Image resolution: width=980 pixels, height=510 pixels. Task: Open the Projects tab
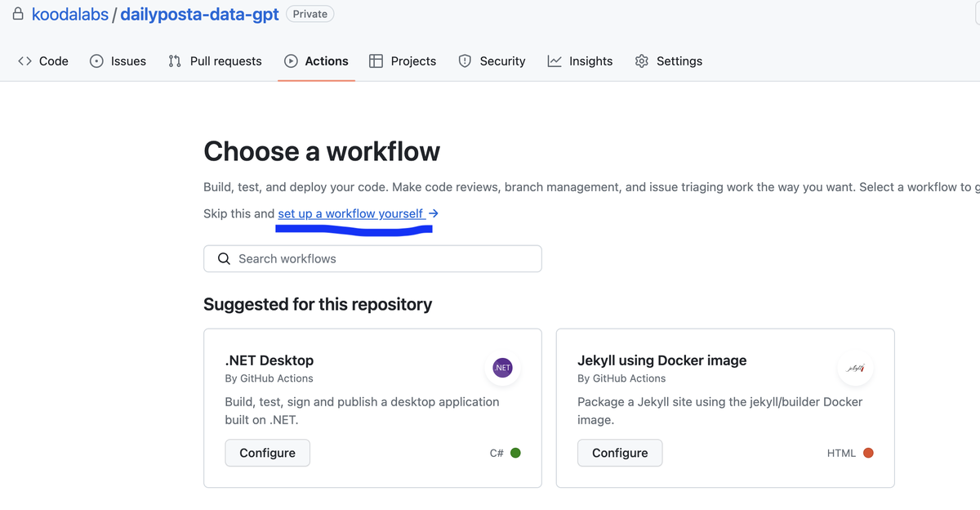(x=403, y=61)
